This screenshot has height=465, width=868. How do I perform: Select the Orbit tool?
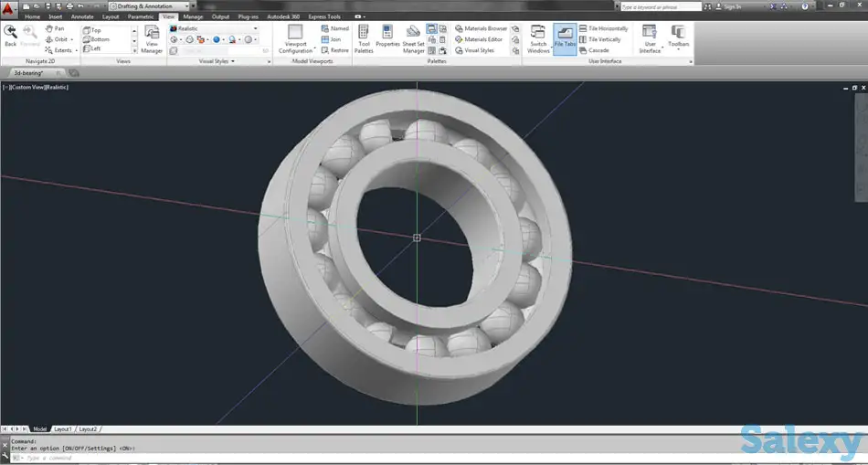[57, 39]
